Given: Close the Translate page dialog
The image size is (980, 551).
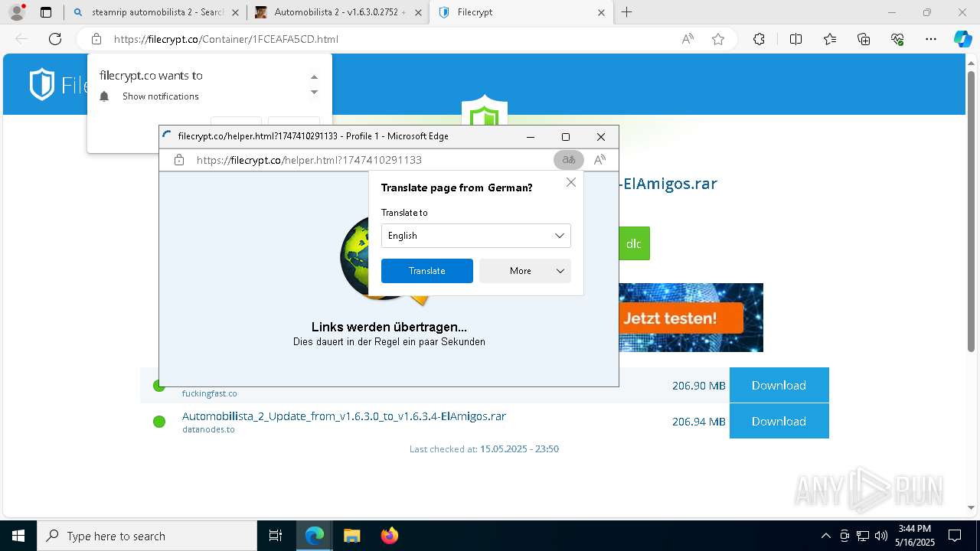Looking at the screenshot, I should (x=571, y=182).
